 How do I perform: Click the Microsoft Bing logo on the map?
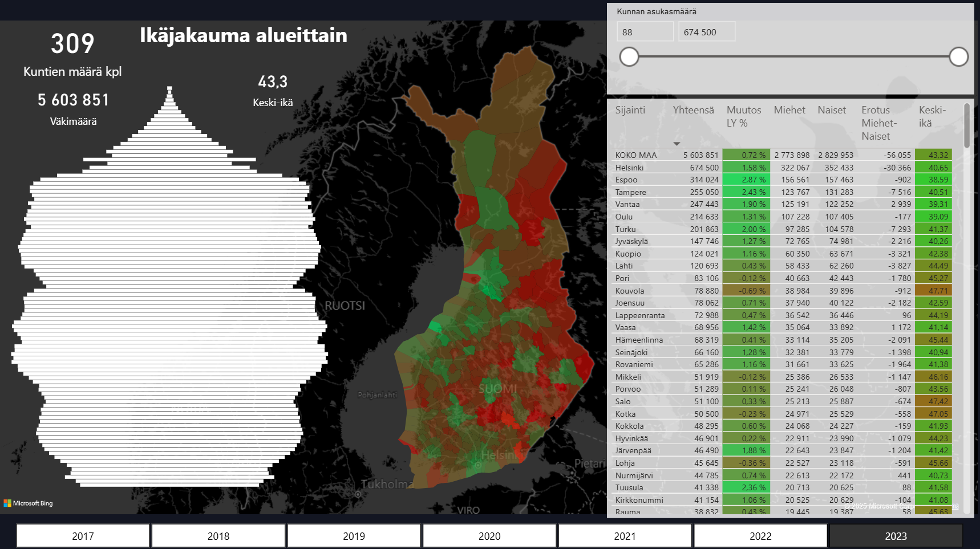click(x=29, y=503)
